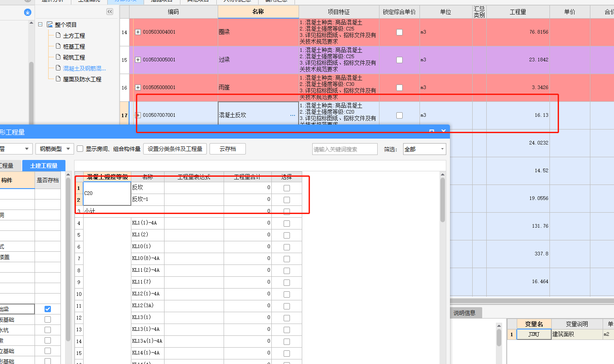Open the 土方工程 tree node
The image size is (614, 364).
coord(74,35)
